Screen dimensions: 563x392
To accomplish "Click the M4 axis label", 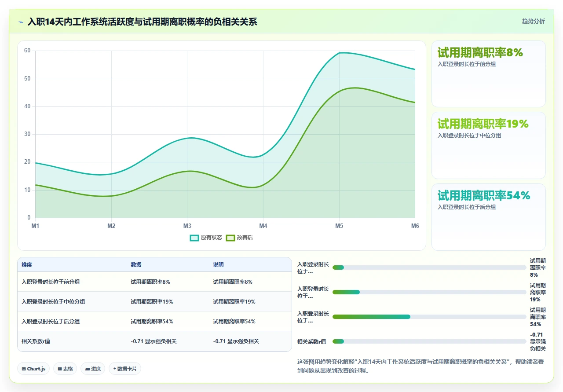I will (263, 226).
